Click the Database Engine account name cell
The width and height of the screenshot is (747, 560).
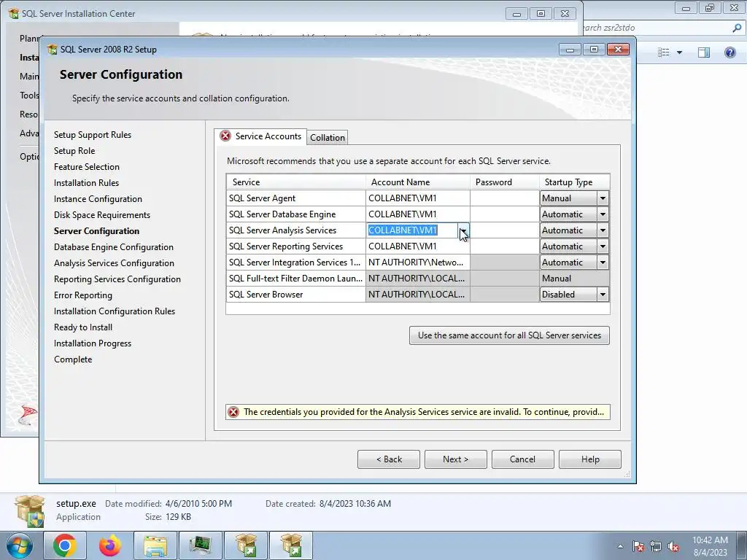418,214
